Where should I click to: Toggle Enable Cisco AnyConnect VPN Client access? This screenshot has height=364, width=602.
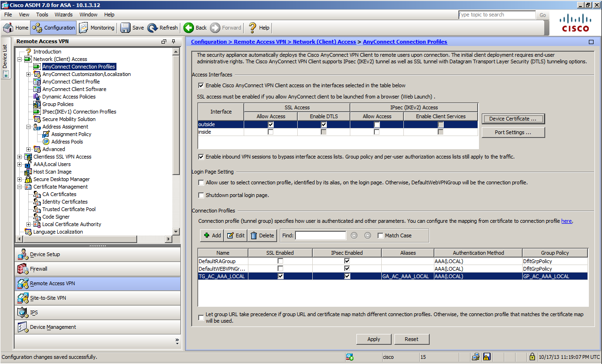(x=201, y=85)
